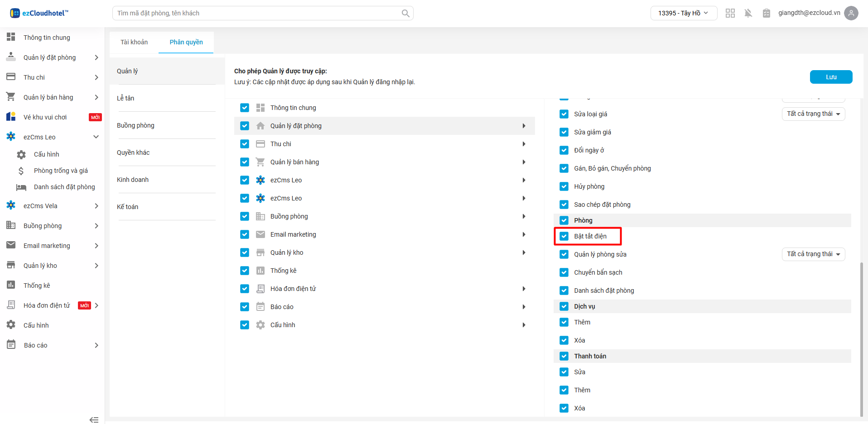Select the Lễ tân role
The image size is (868, 424).
click(125, 98)
